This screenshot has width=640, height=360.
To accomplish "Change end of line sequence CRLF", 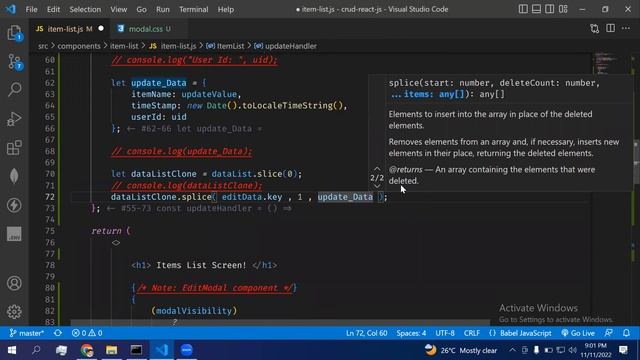I will pos(471,333).
